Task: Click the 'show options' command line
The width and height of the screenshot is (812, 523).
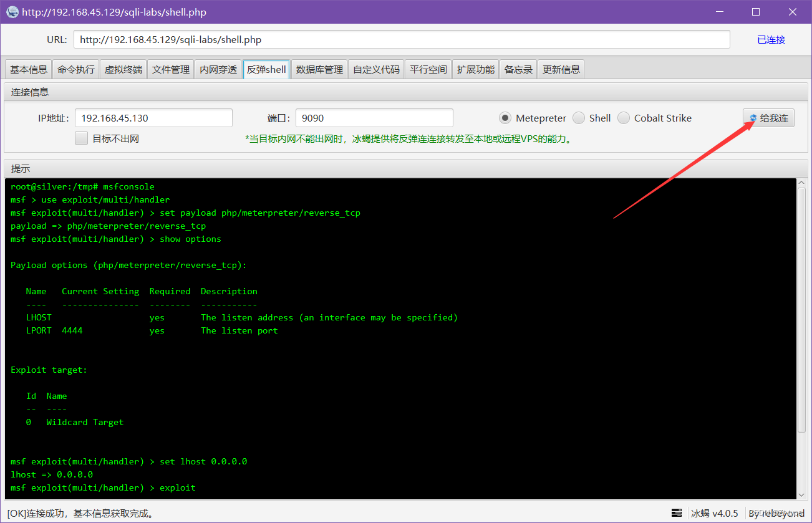Action: click(116, 239)
